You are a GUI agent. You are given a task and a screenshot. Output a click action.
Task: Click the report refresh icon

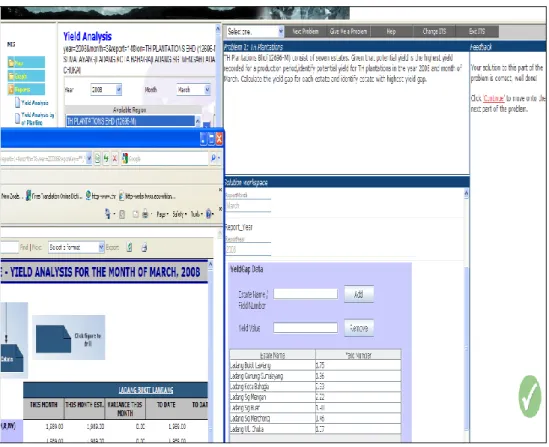coord(130,247)
